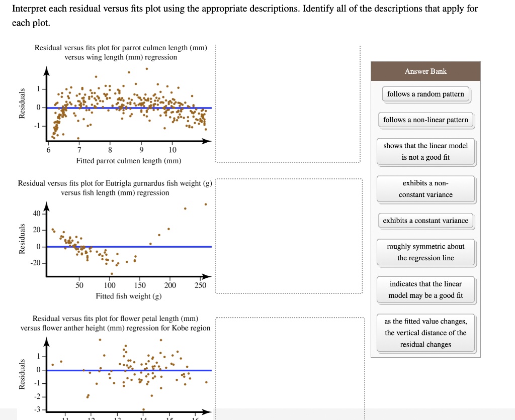Select the "follows a non-linear pattern" tile

tap(426, 120)
